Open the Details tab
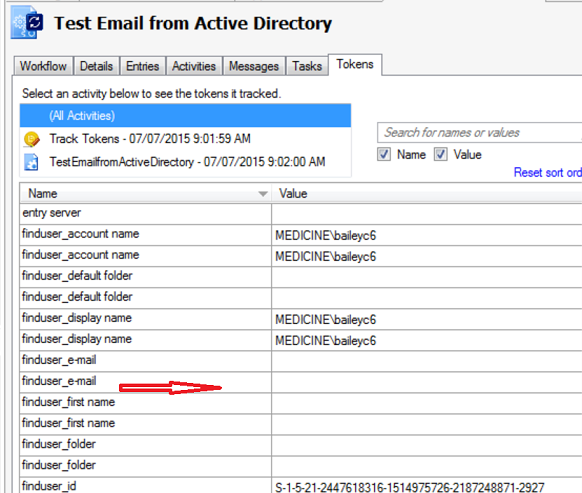The image size is (582, 493). [97, 66]
